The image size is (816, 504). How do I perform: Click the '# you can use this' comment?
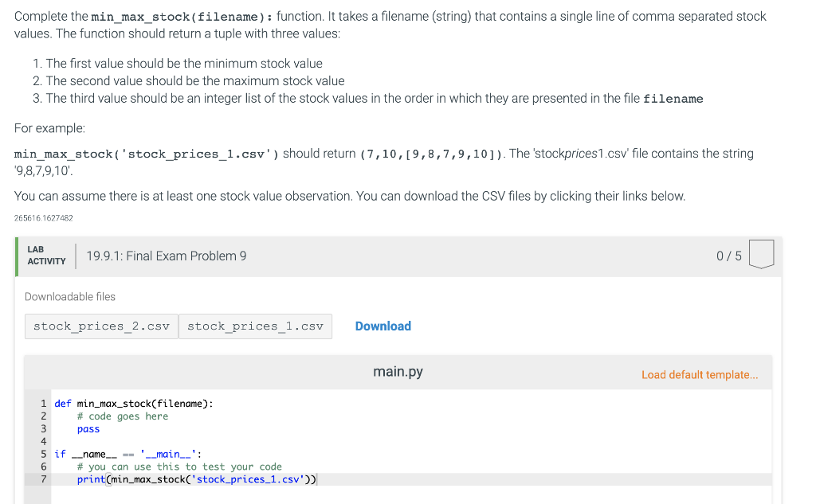tap(179, 467)
